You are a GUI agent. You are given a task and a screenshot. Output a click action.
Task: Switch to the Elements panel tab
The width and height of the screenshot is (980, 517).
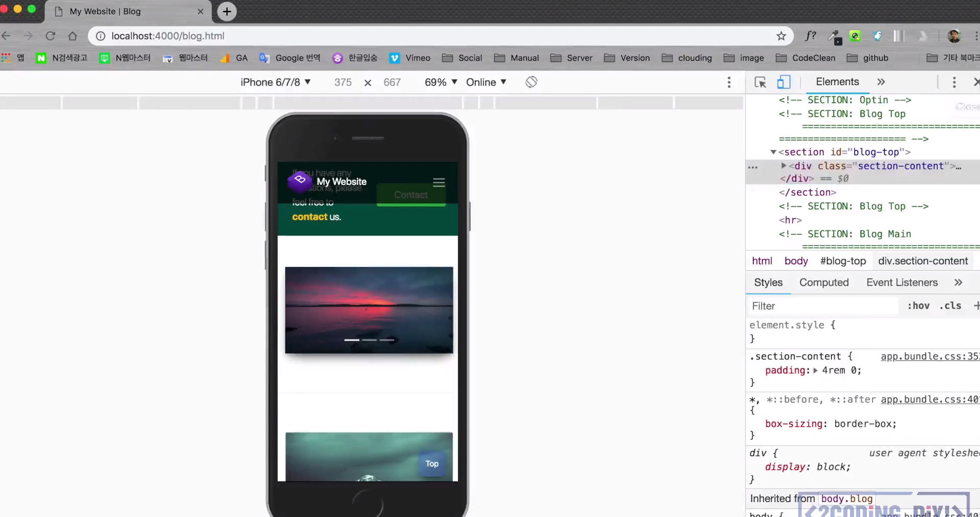pyautogui.click(x=837, y=82)
